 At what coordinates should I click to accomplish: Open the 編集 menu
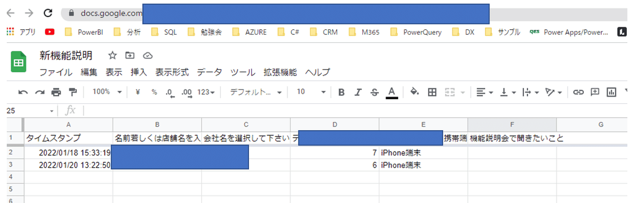point(89,72)
